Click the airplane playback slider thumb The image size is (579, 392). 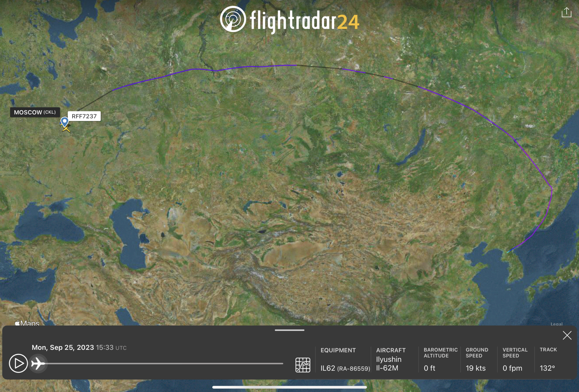[38, 363]
